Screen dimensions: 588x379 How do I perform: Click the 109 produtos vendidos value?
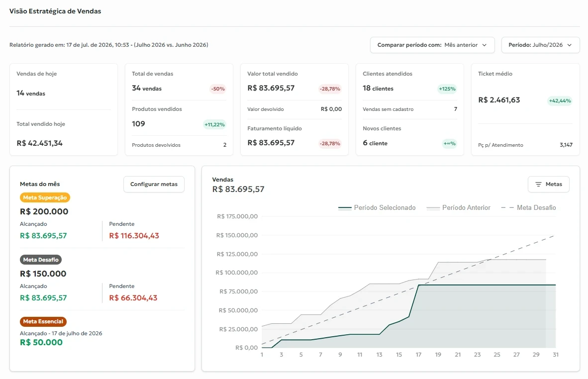pyautogui.click(x=138, y=124)
